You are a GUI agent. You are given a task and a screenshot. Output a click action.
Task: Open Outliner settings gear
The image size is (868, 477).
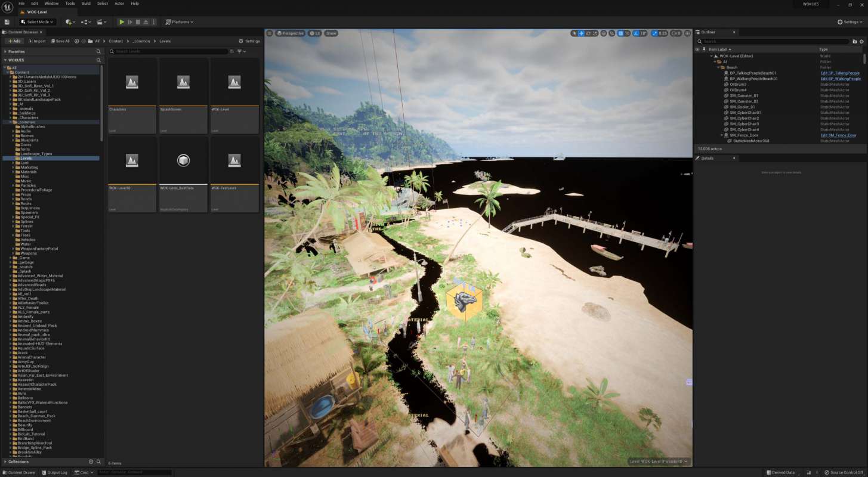coord(861,42)
